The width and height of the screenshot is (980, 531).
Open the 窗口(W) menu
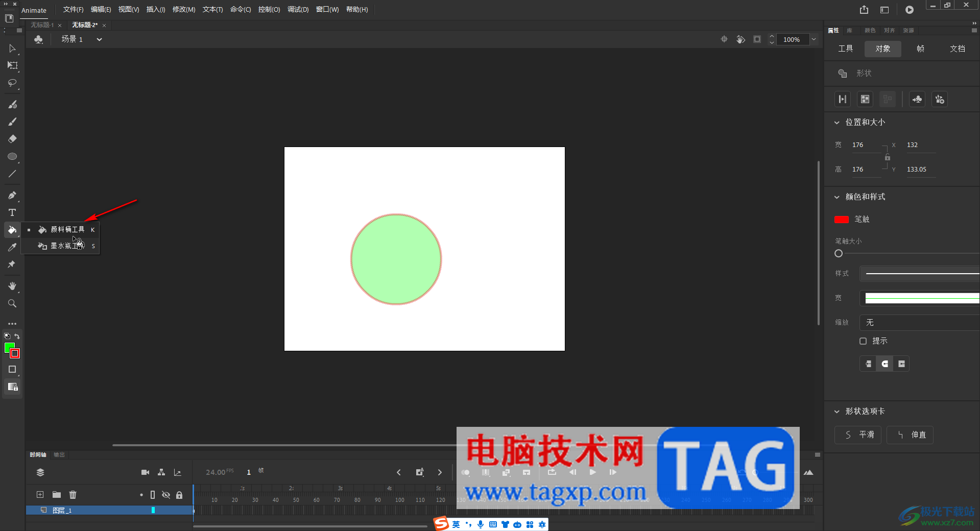point(327,10)
